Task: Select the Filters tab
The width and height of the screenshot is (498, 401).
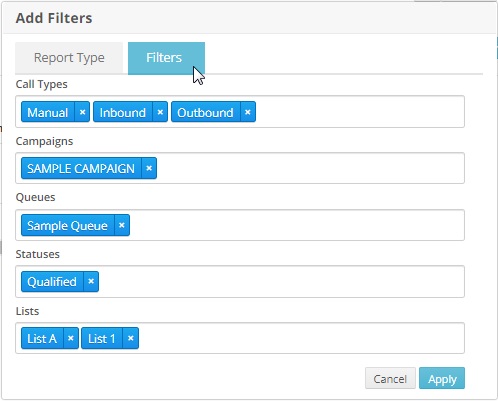Action: [x=166, y=58]
